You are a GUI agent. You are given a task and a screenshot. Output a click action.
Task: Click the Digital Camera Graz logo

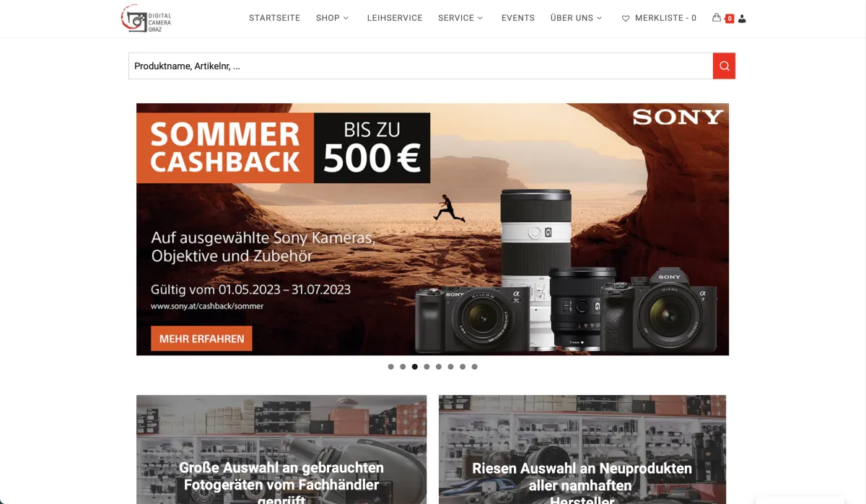tap(146, 18)
